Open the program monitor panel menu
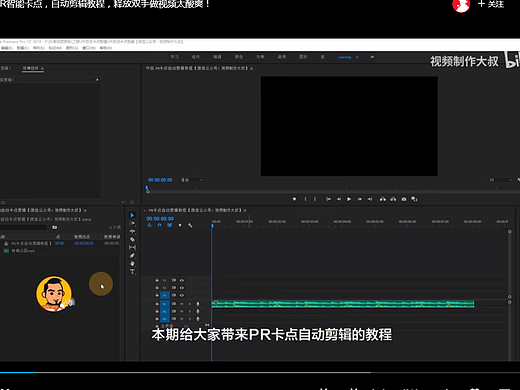The image size is (520, 390). (x=251, y=68)
